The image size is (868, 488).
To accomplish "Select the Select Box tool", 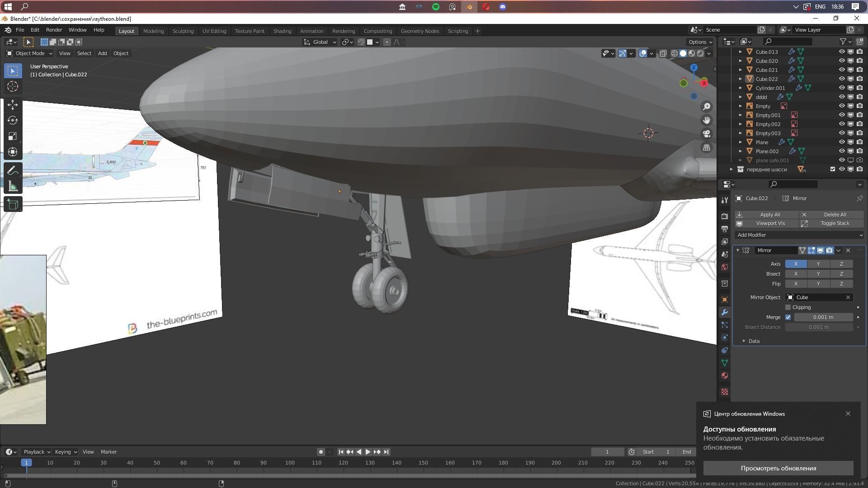I will [13, 71].
